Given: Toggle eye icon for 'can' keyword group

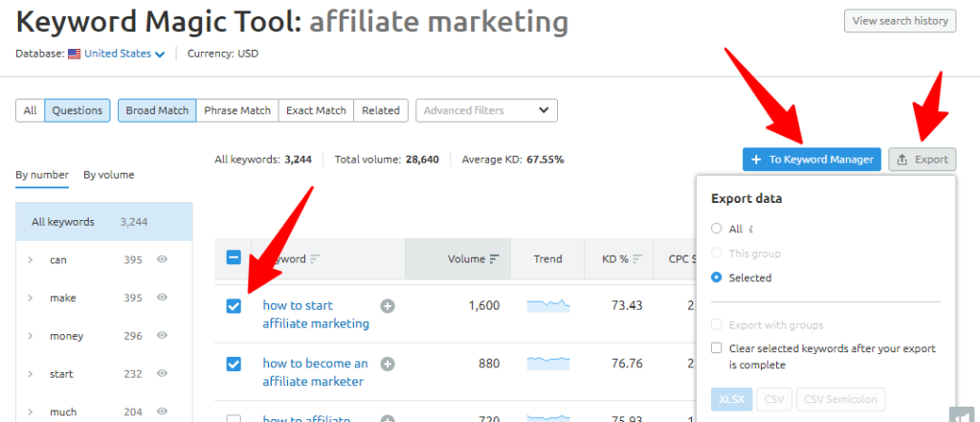Looking at the screenshot, I should [163, 260].
